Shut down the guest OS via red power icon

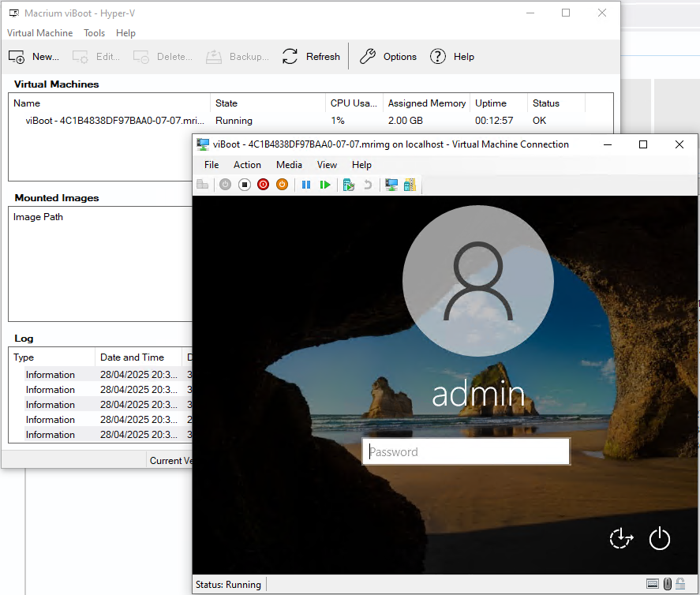pos(263,184)
